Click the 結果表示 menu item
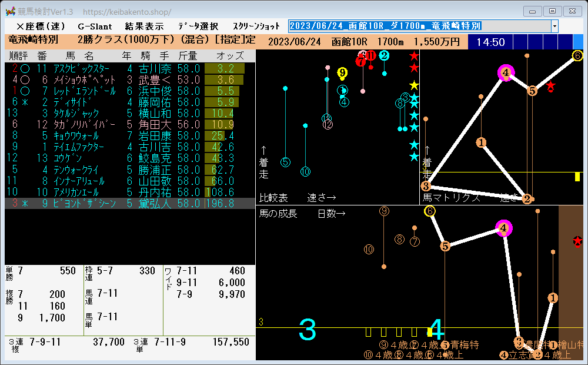Screen dimensions: 588x365 [x=145, y=26]
